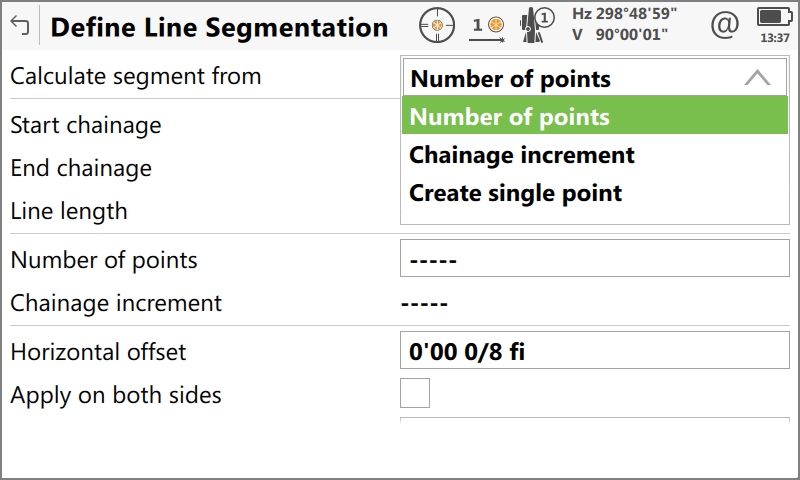800x480 pixels.
Task: Click the dropdown chevron arrow
Action: [x=758, y=79]
